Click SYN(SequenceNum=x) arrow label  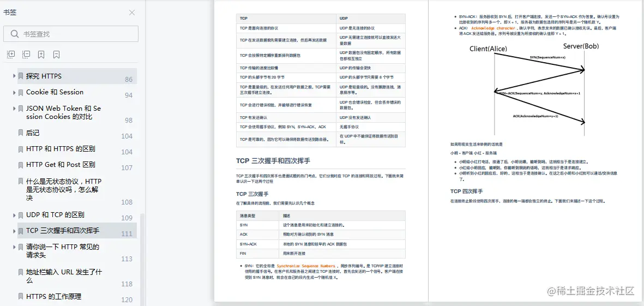tap(547, 57)
